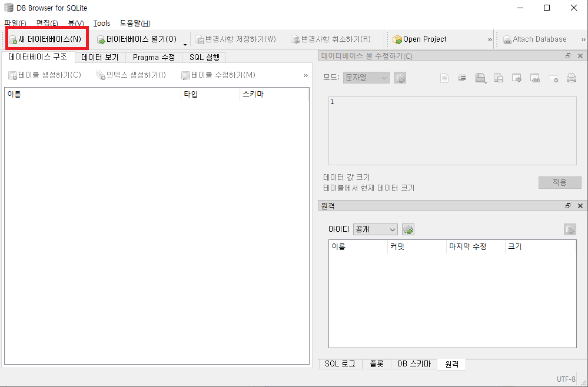This screenshot has width=588, height=387.
Task: Revert changes with 변경사항 취소하기(R)
Action: 331,39
